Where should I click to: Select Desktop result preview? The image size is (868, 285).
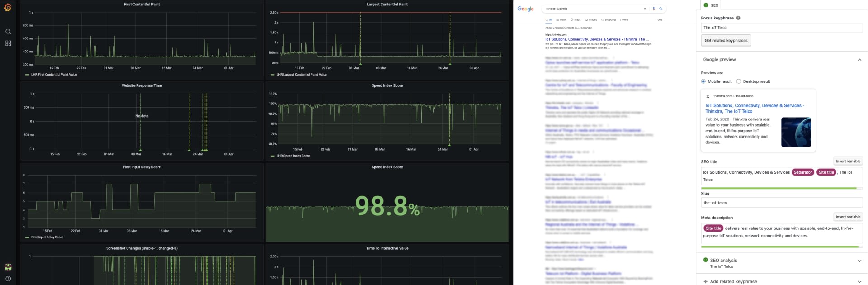click(x=739, y=81)
